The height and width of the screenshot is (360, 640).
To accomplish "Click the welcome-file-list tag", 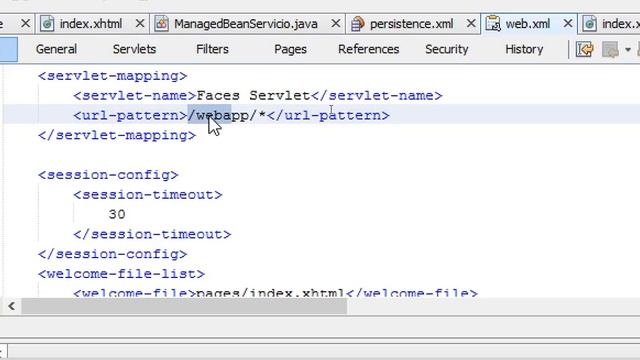I will [x=122, y=274].
